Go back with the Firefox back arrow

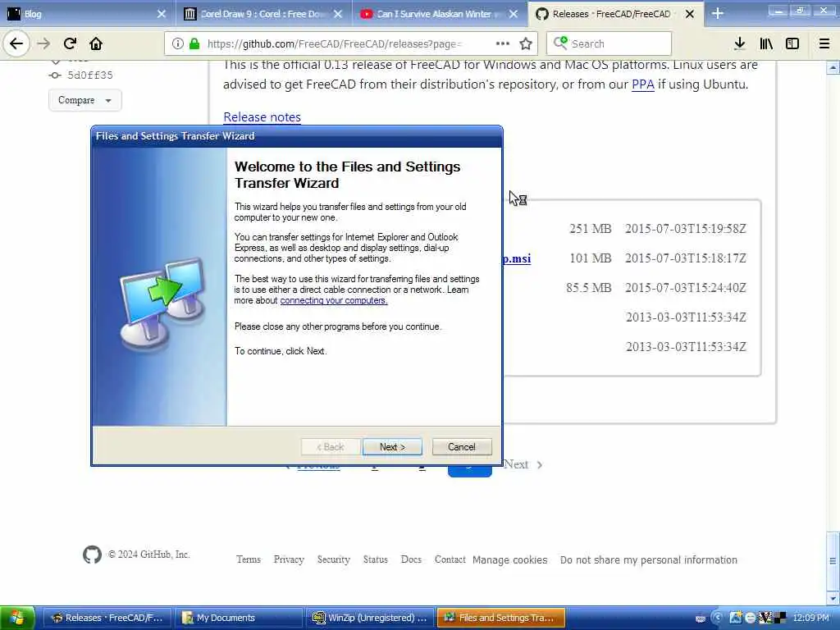16,43
